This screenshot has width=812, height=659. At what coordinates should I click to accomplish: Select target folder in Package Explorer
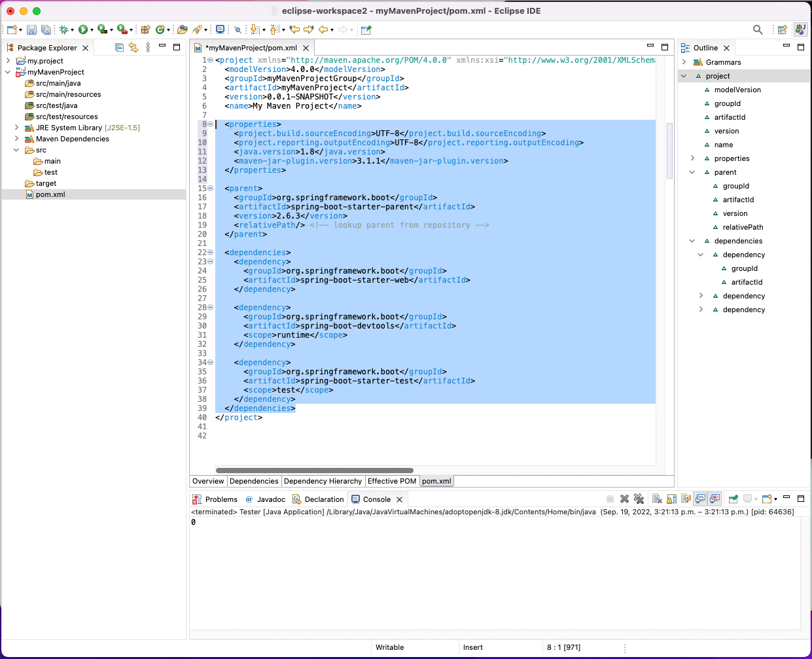coord(46,183)
